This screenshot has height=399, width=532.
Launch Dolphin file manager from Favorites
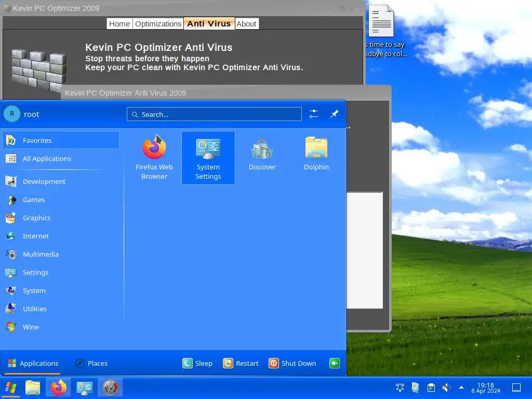coord(316,158)
